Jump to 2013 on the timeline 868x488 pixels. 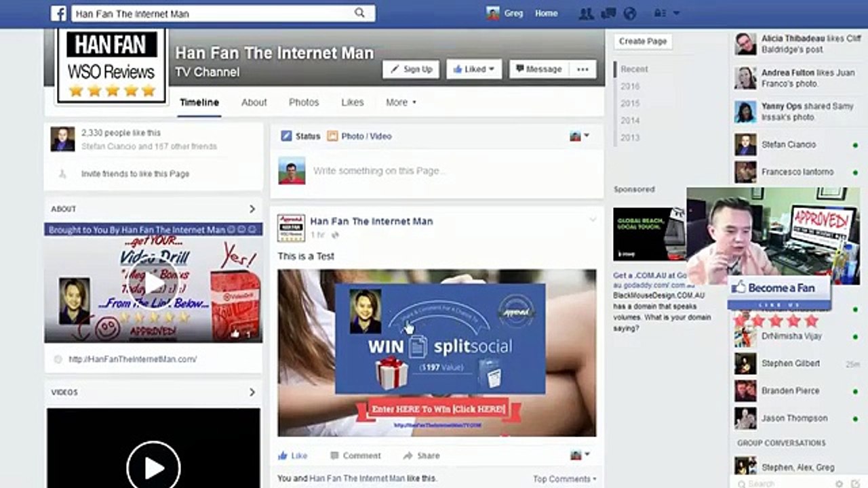[630, 138]
